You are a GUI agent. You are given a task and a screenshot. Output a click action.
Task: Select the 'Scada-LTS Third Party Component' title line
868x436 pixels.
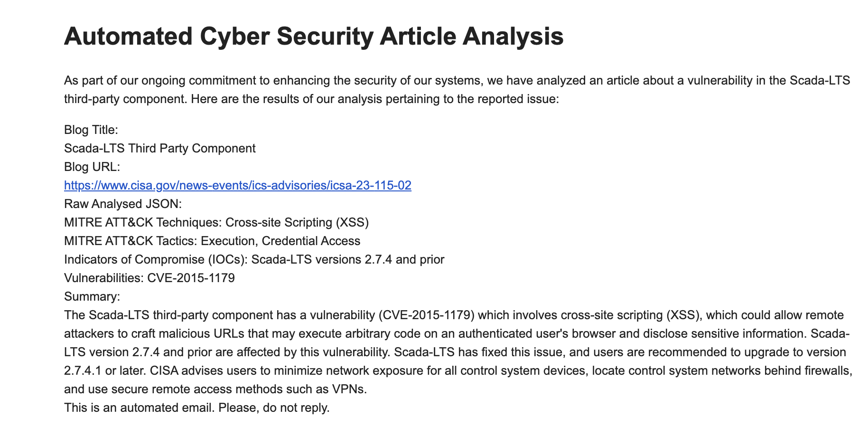pos(159,148)
